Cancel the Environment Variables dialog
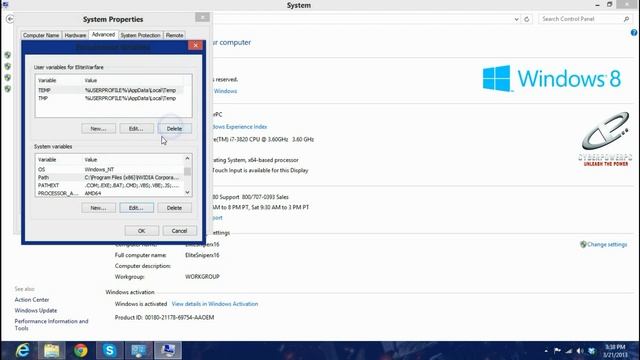 pos(179,231)
